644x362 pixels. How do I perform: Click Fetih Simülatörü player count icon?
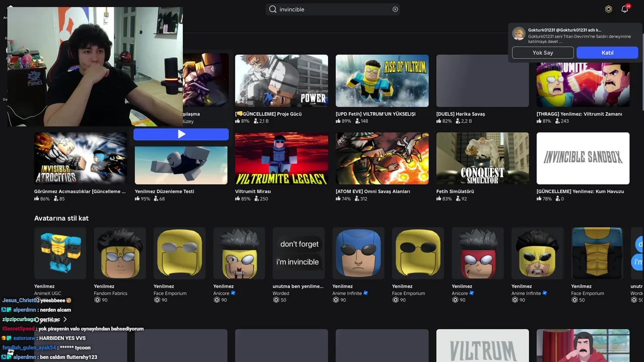[x=457, y=199]
